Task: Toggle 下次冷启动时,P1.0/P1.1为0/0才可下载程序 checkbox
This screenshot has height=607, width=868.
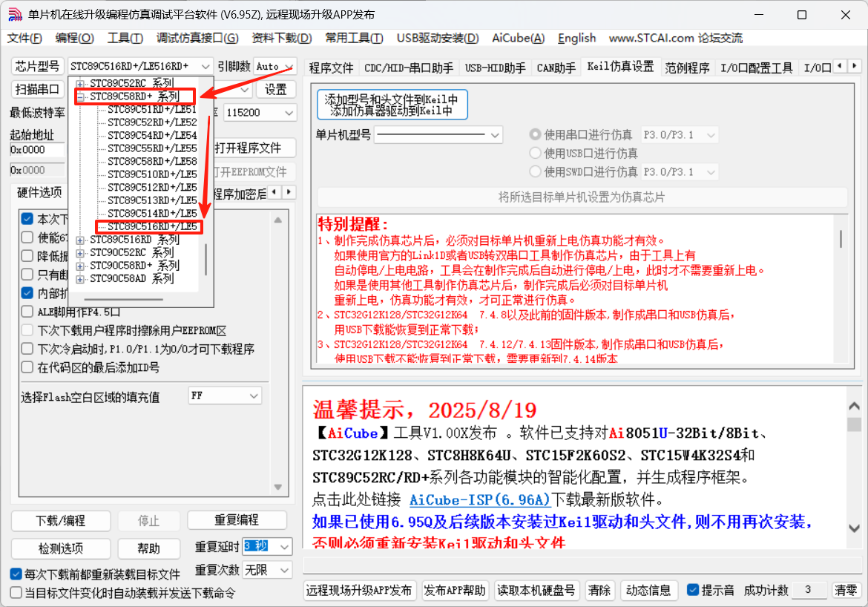Action: coord(27,349)
